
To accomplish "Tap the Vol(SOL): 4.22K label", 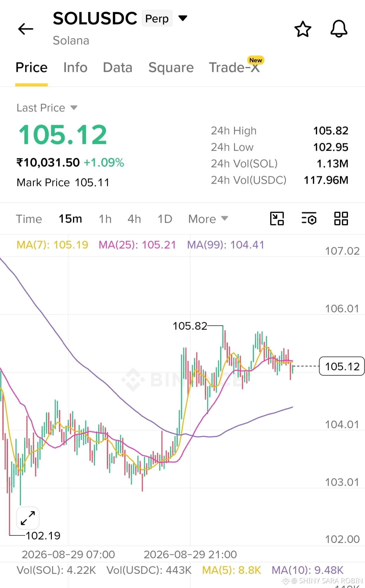I will pyautogui.click(x=56, y=570).
